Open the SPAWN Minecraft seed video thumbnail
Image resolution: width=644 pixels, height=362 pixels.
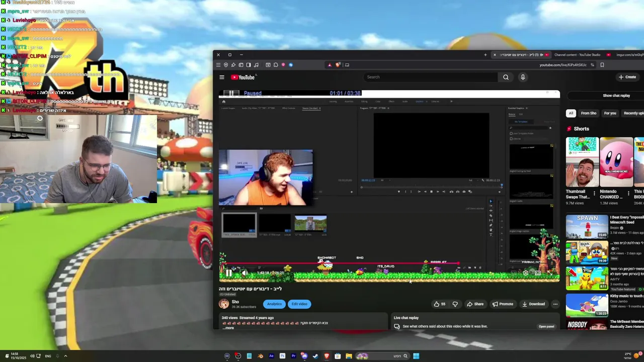point(587,226)
